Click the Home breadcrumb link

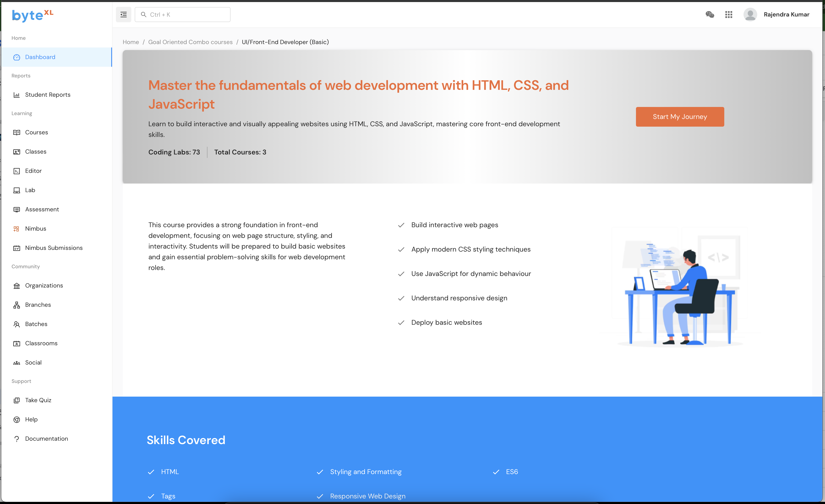[x=131, y=42]
